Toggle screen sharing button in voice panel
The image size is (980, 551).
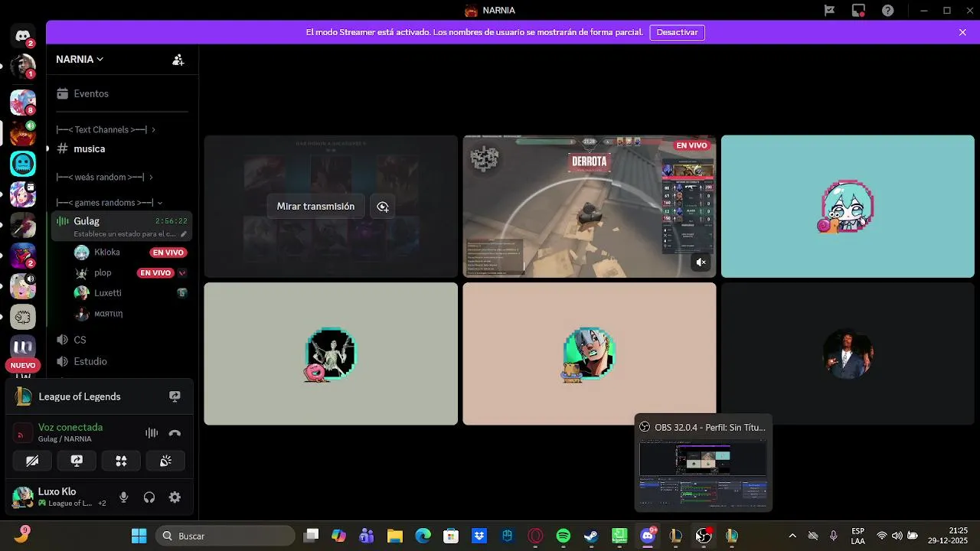click(x=77, y=461)
